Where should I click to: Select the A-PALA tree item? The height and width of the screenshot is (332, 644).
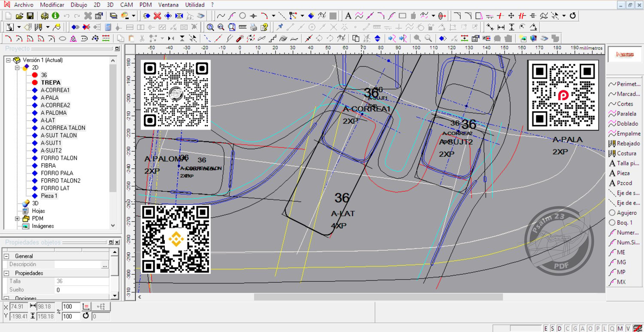tap(50, 97)
